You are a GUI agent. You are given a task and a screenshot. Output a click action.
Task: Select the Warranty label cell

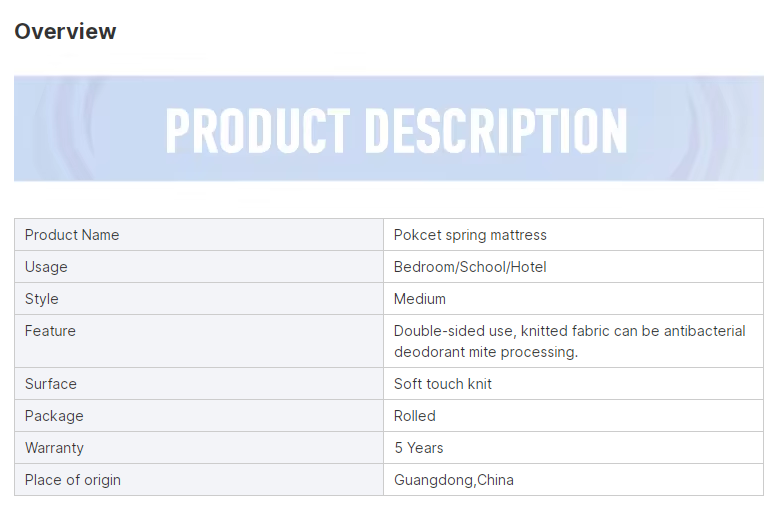tap(199, 448)
